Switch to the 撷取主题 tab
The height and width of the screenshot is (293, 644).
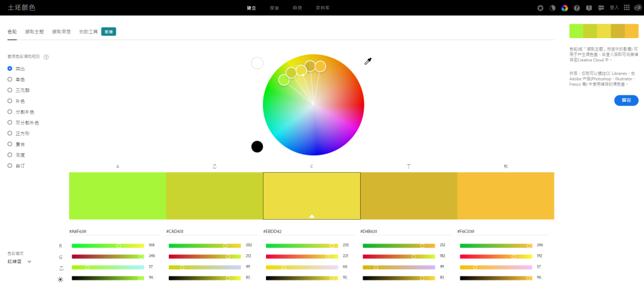tap(35, 32)
